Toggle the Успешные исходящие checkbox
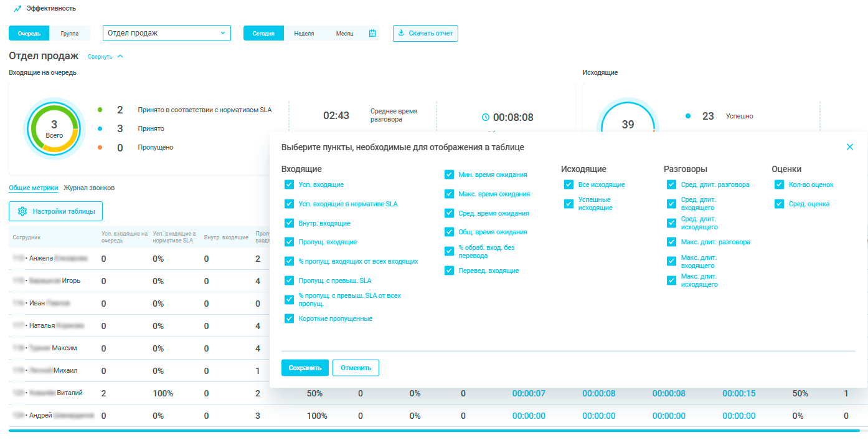This screenshot has width=868, height=445. [568, 204]
